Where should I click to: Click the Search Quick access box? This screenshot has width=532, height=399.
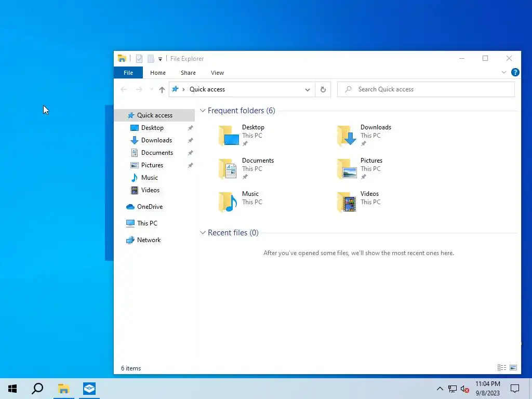(x=426, y=89)
